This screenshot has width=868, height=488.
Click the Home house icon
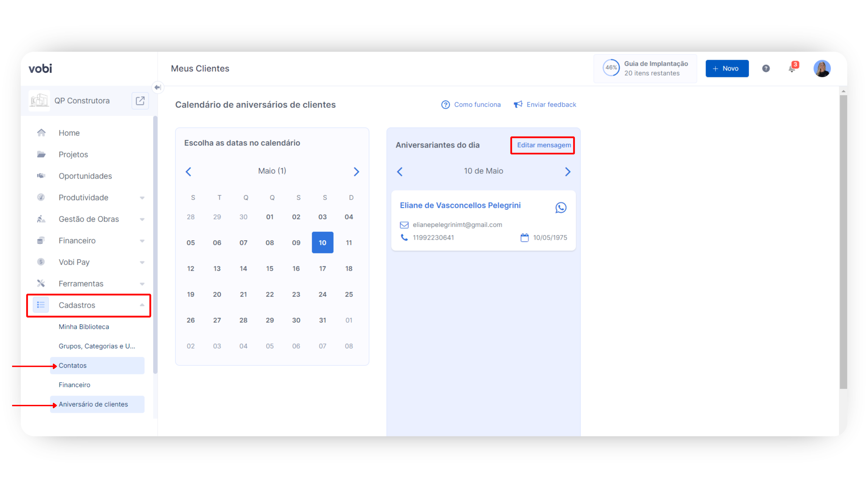[41, 133]
